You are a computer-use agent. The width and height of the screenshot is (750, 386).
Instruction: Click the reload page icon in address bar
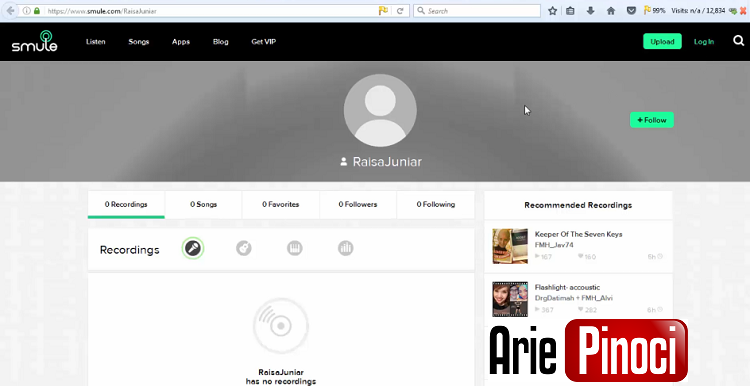[400, 11]
